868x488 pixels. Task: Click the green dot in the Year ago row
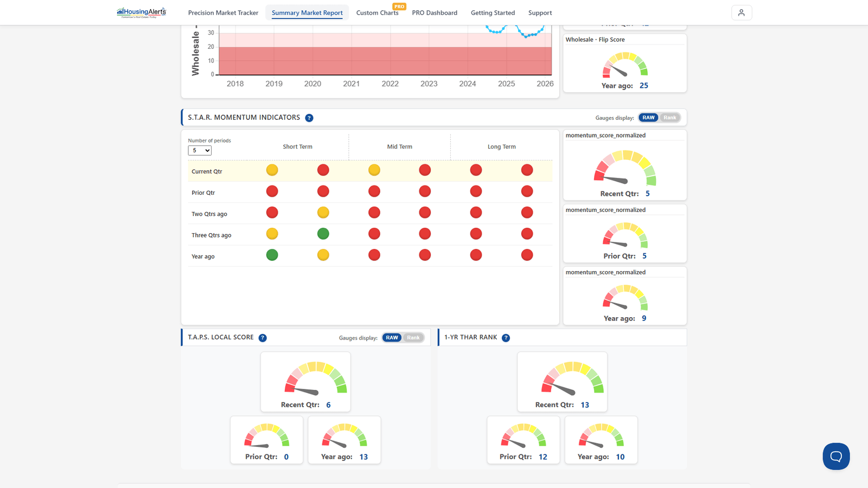click(x=272, y=255)
